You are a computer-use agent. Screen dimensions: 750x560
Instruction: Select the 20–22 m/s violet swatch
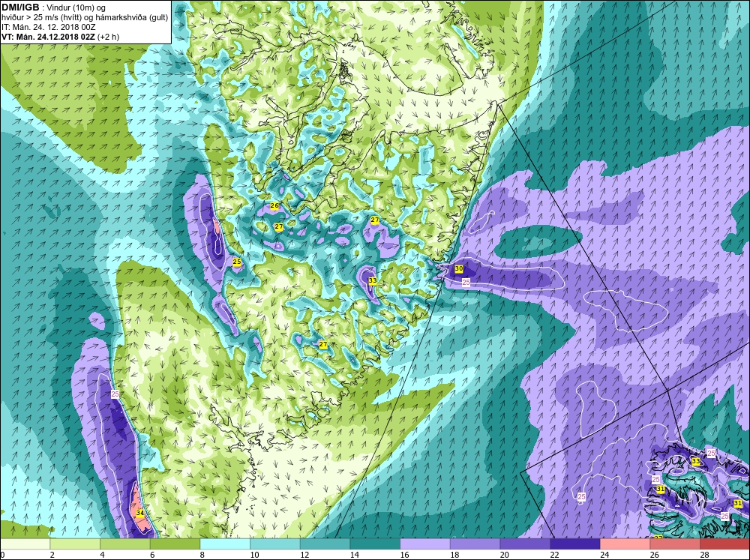coord(525,544)
